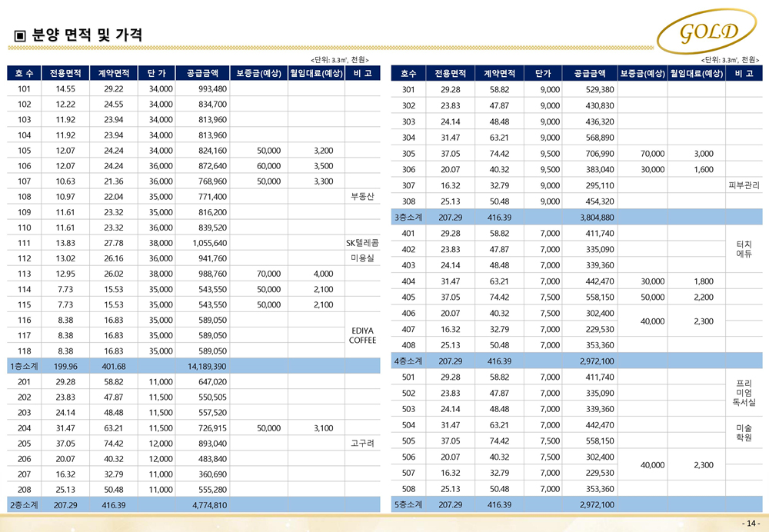The image size is (769, 532).
Task: Click the '3층소계' subtotal label
Action: point(408,218)
